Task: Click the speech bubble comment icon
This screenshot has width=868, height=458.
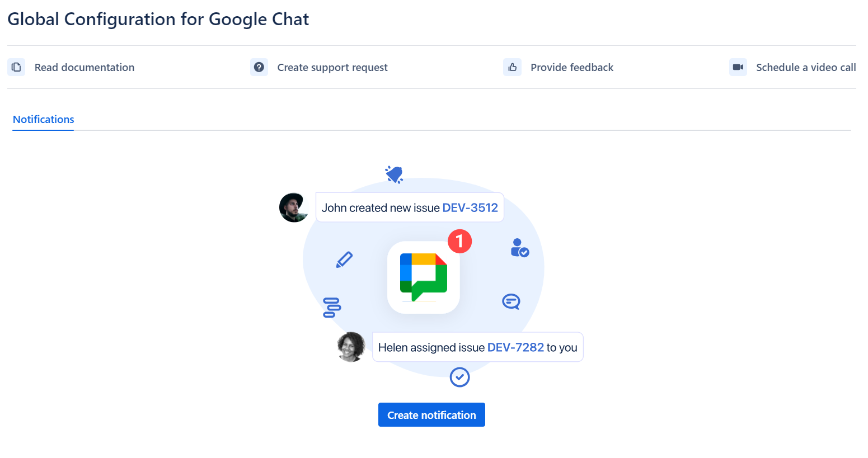Action: (x=511, y=302)
